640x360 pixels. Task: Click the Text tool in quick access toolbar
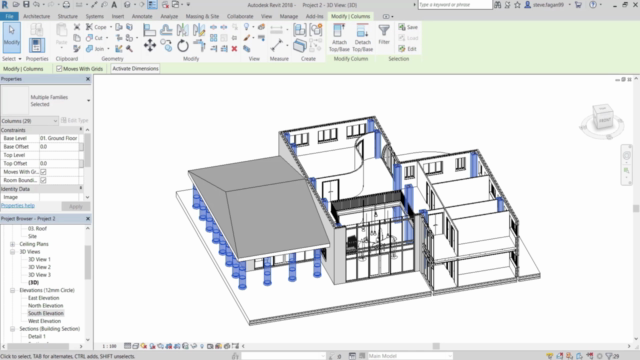point(114,4)
